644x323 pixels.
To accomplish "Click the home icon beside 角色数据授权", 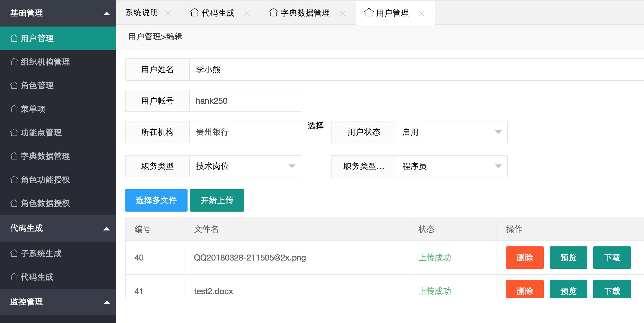I will pos(14,203).
